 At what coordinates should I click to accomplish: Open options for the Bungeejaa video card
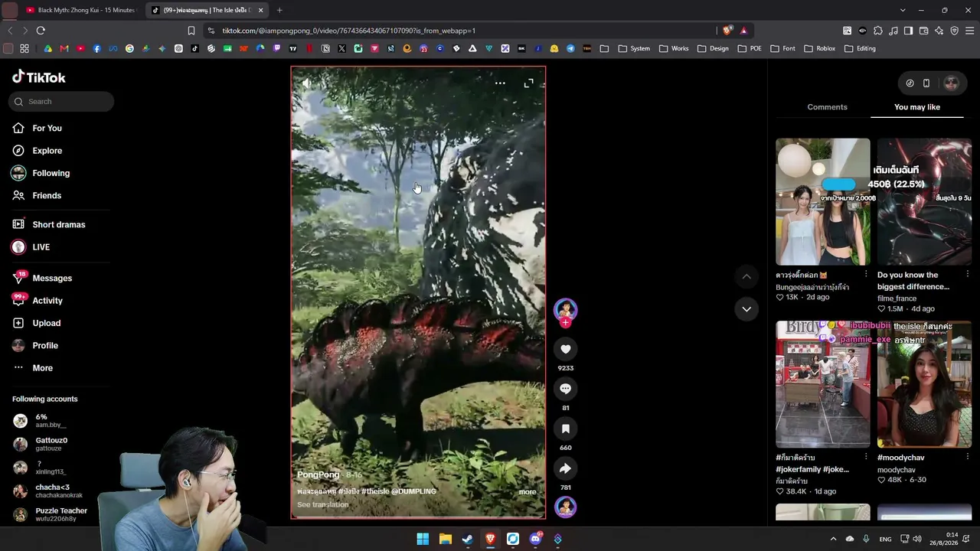[866, 275]
